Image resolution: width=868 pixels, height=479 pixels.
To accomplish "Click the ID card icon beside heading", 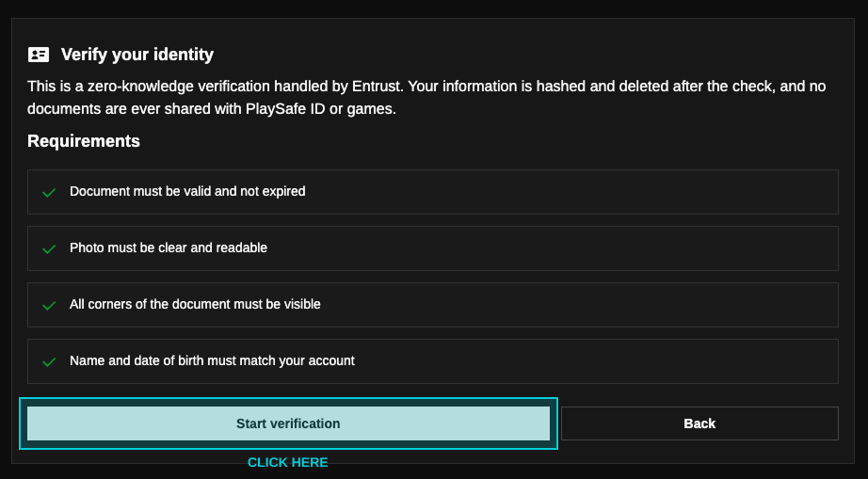I will click(39, 55).
